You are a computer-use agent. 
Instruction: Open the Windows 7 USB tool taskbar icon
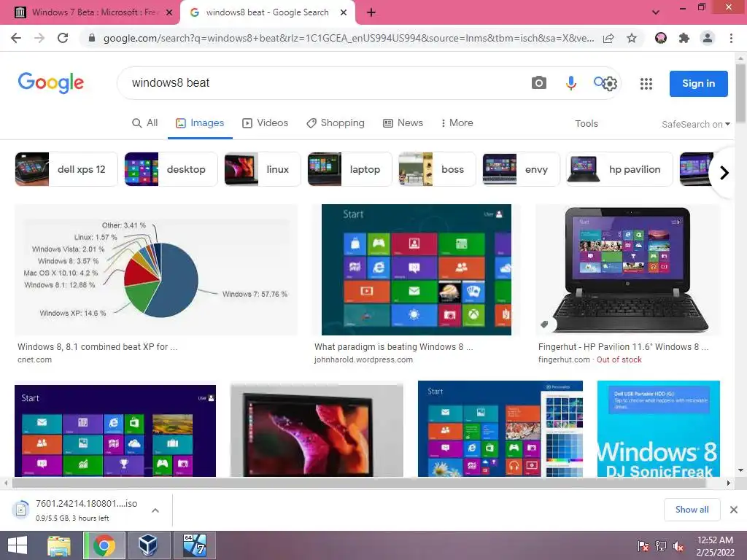[x=195, y=545]
